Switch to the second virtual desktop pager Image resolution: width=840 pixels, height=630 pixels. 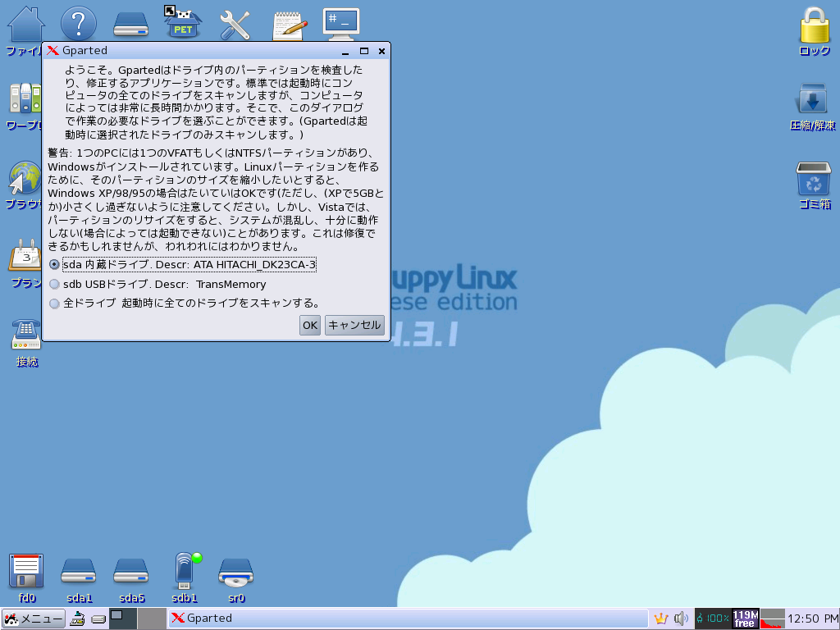pyautogui.click(x=152, y=619)
